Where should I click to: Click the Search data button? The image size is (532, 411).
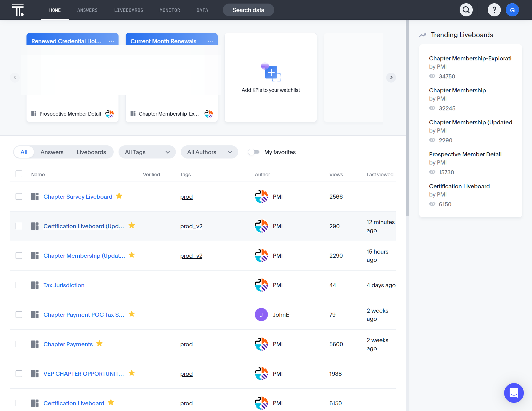[x=249, y=10]
